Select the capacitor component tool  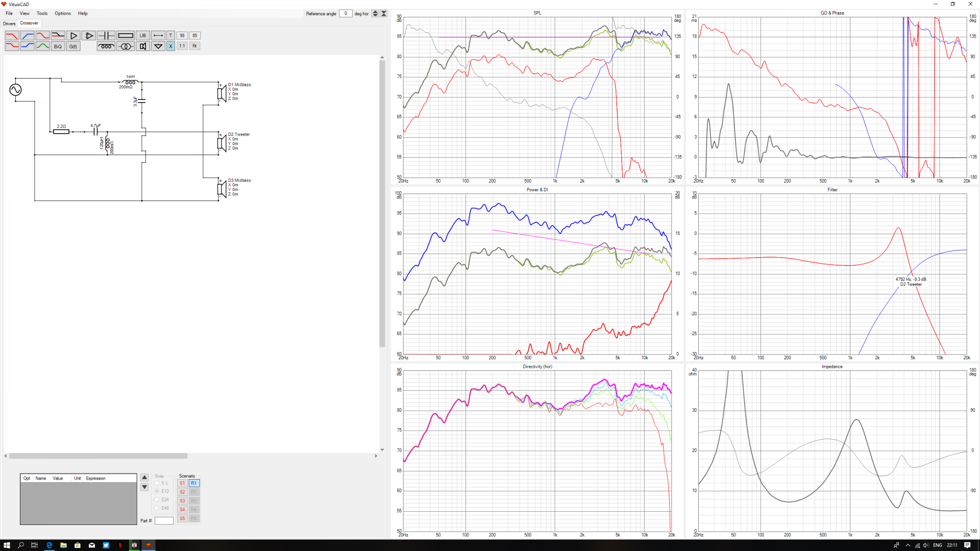106,36
